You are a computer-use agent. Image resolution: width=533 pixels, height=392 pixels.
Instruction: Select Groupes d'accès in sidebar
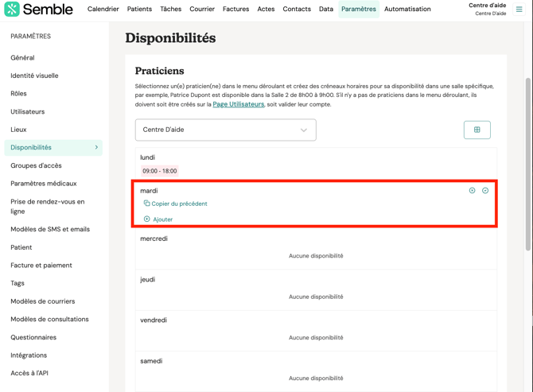pos(36,165)
